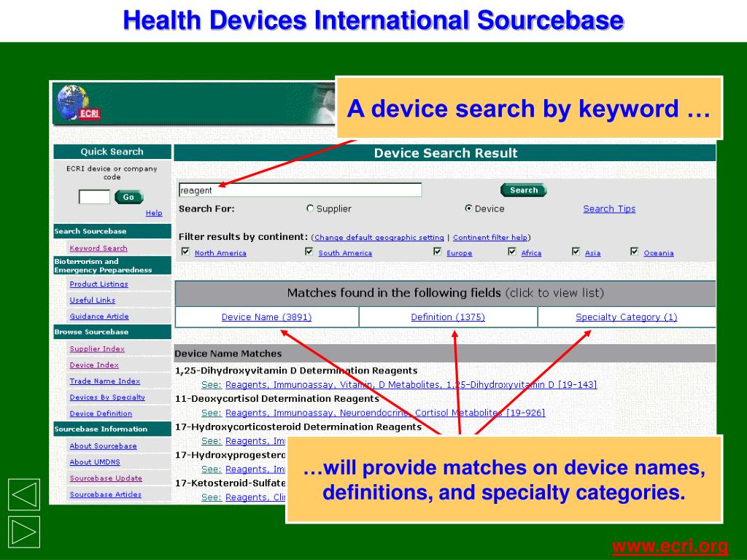Click the Oceania continent link
747x560 pixels.
659,253
